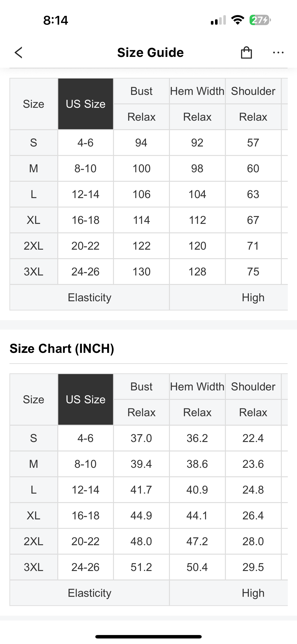Image resolution: width=297 pixels, height=644 pixels.
Task: Tap Elasticity label in the inch chart
Action: click(90, 593)
